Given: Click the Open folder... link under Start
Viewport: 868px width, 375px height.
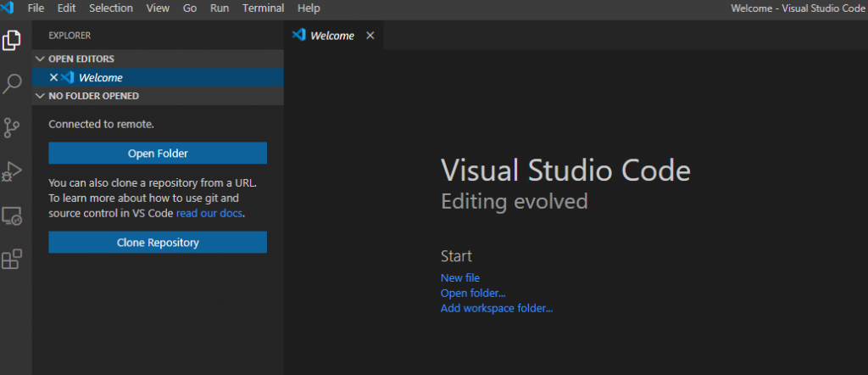Looking at the screenshot, I should [x=473, y=293].
